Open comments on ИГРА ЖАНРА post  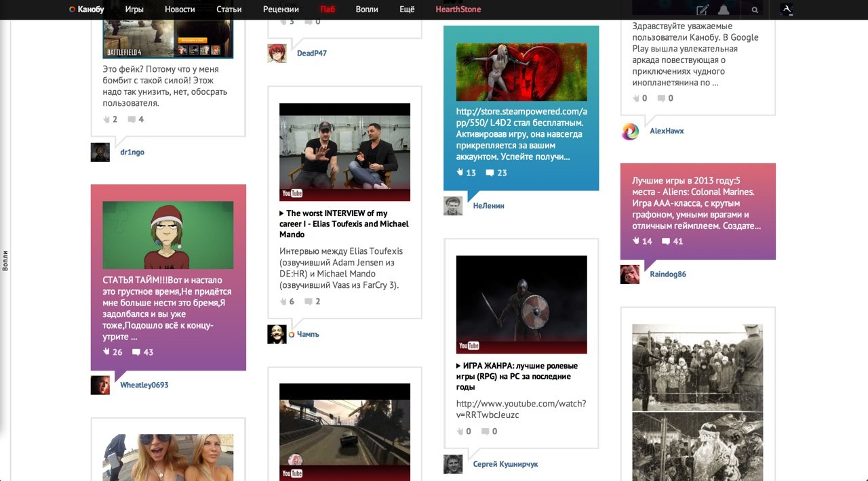490,431
